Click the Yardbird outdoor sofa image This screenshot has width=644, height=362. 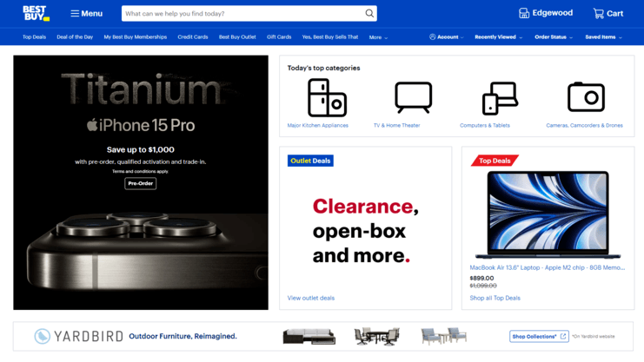tap(309, 336)
